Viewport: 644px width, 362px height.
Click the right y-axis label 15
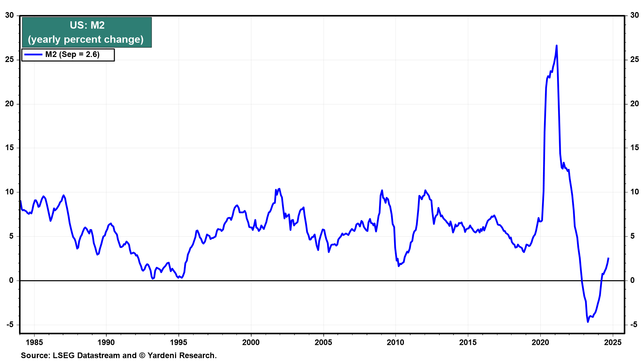click(635, 148)
